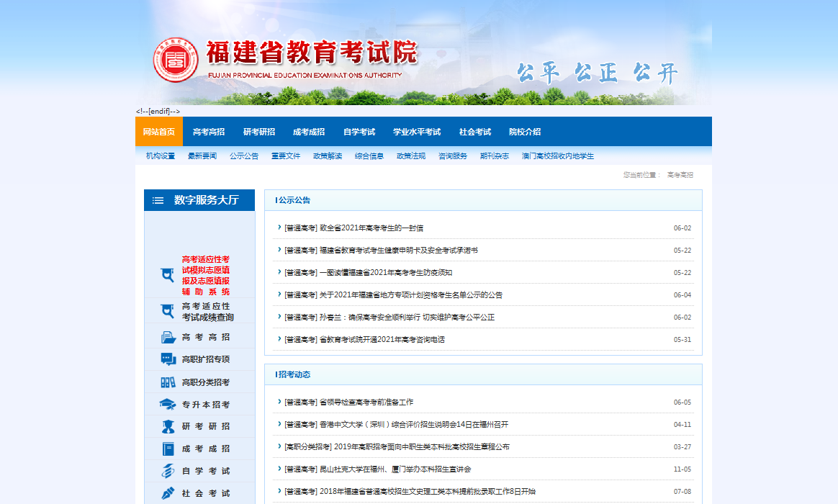Select 高考适应性考试成绩查询 in sidebar

(x=208, y=312)
